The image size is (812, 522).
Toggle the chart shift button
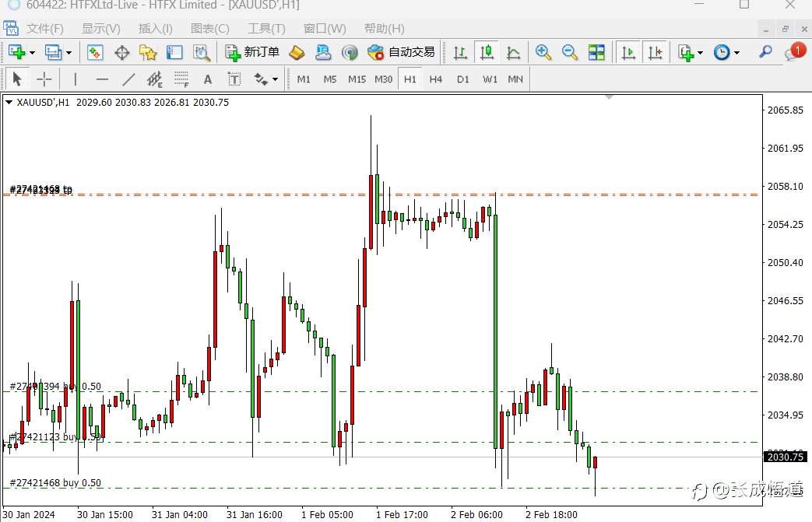click(x=655, y=52)
